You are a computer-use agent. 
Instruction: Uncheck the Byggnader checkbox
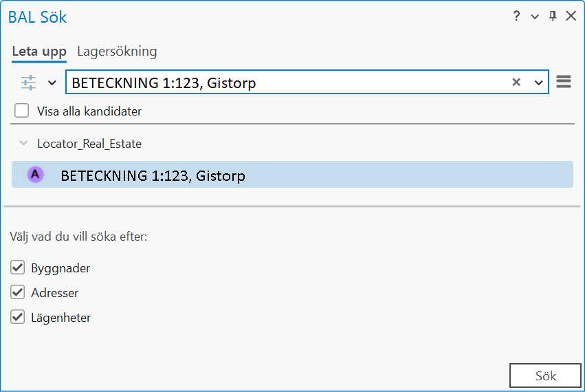coord(19,268)
